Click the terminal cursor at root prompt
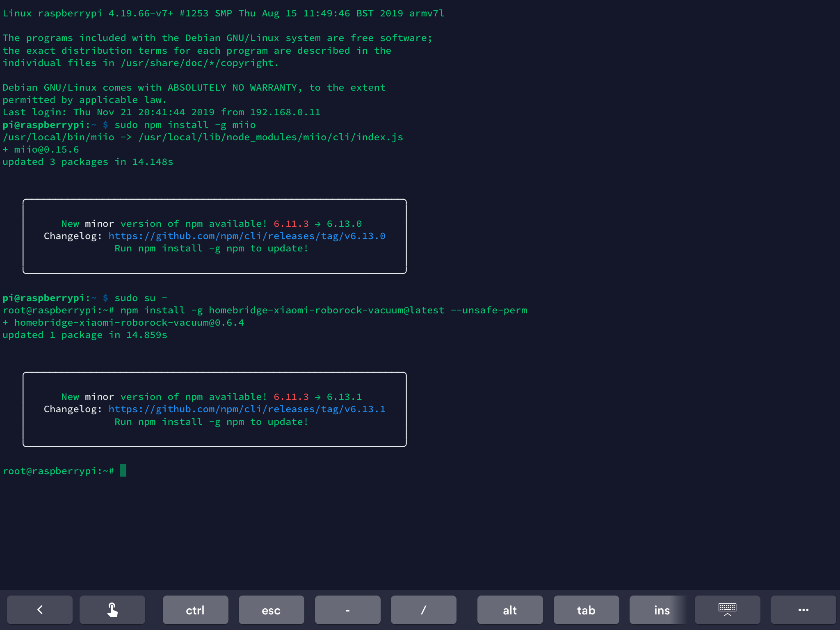The image size is (840, 630). point(123,470)
